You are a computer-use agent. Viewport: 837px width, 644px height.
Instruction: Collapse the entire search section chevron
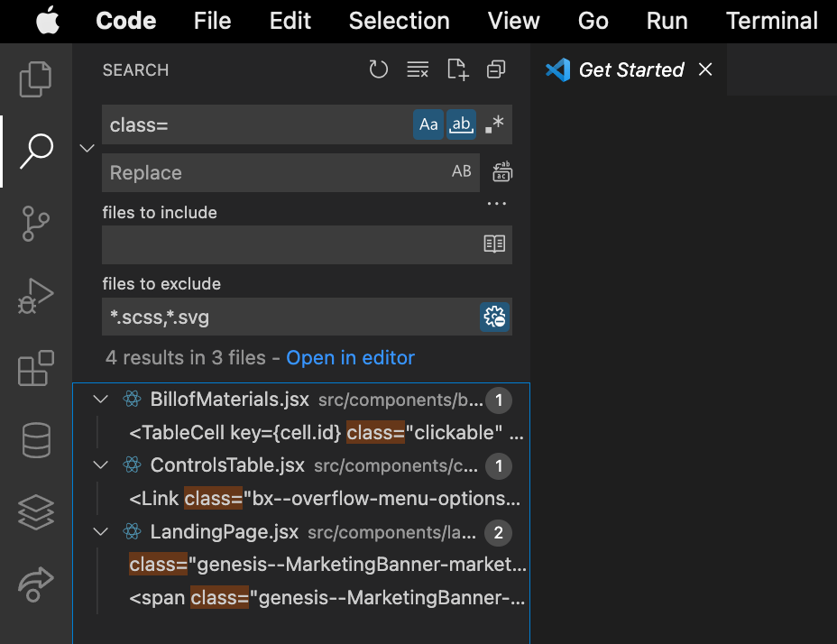(87, 147)
